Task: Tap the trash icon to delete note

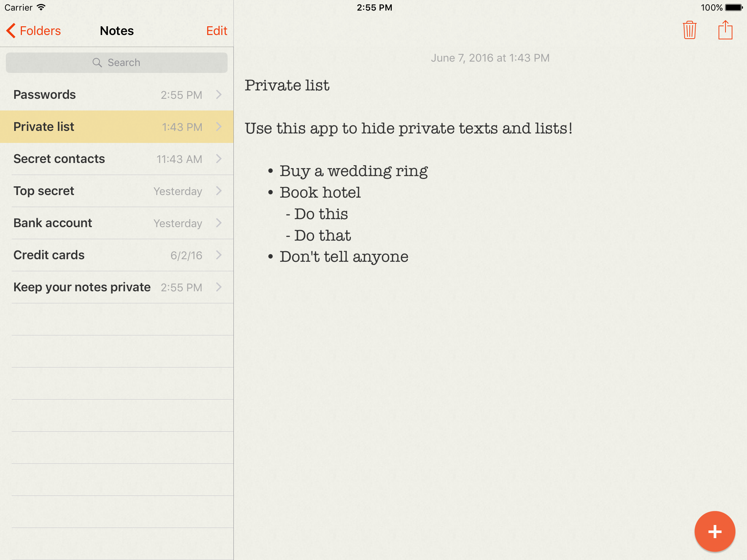Action: tap(689, 30)
